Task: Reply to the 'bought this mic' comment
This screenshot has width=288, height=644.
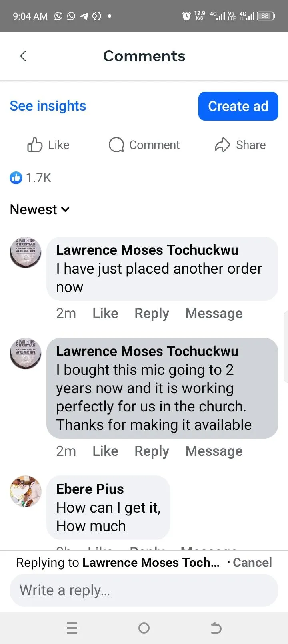Action: pos(152,451)
